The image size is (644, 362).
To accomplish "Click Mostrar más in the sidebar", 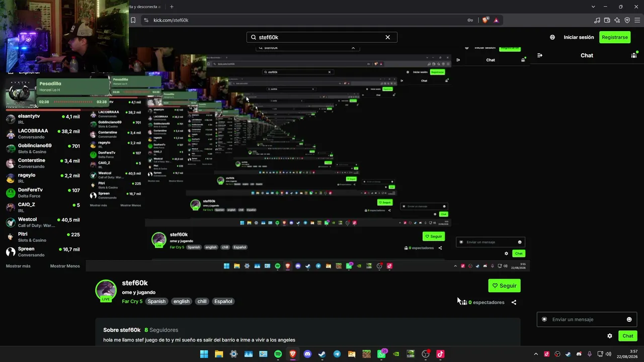I will click(18, 266).
